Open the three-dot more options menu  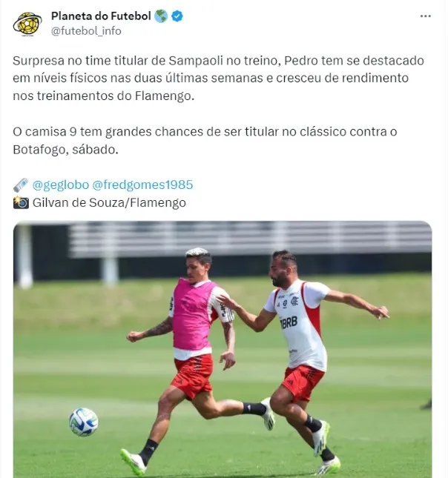(425, 16)
